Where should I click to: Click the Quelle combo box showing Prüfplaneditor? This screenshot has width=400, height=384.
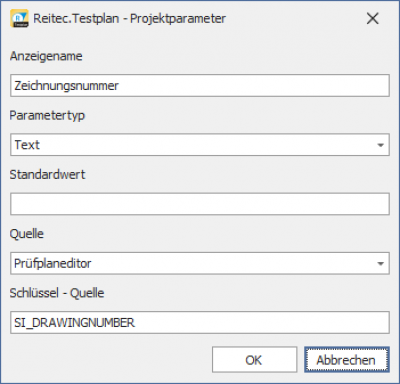(200, 263)
